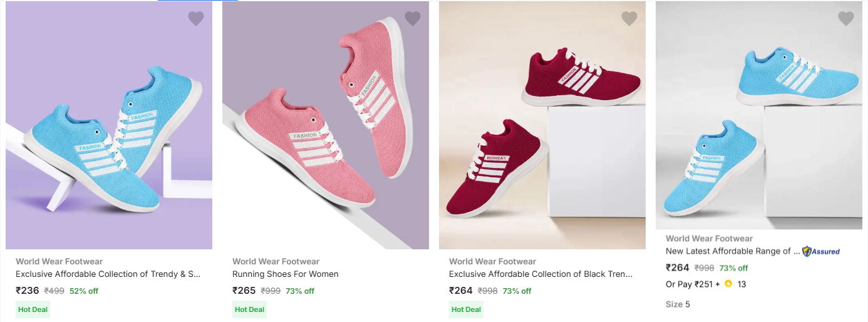Viewport: 868px width, 322px height.
Task: Click Hot Deal tag under ₹236 product
Action: pyautogui.click(x=33, y=309)
